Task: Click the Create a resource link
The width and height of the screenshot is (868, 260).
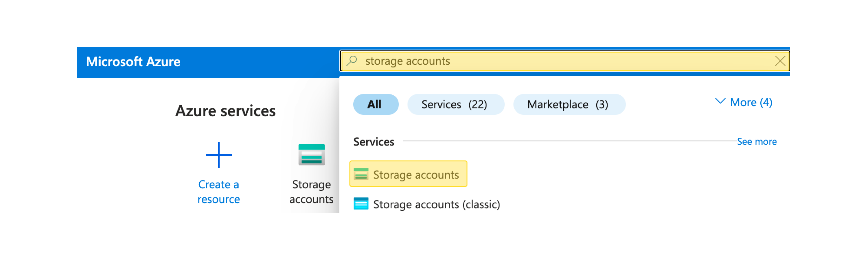Action: click(x=219, y=192)
